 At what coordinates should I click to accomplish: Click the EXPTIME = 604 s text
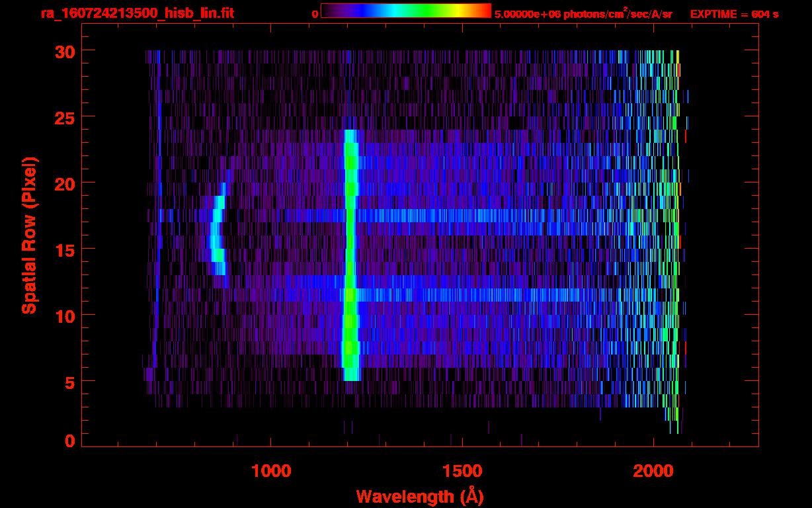[734, 14]
